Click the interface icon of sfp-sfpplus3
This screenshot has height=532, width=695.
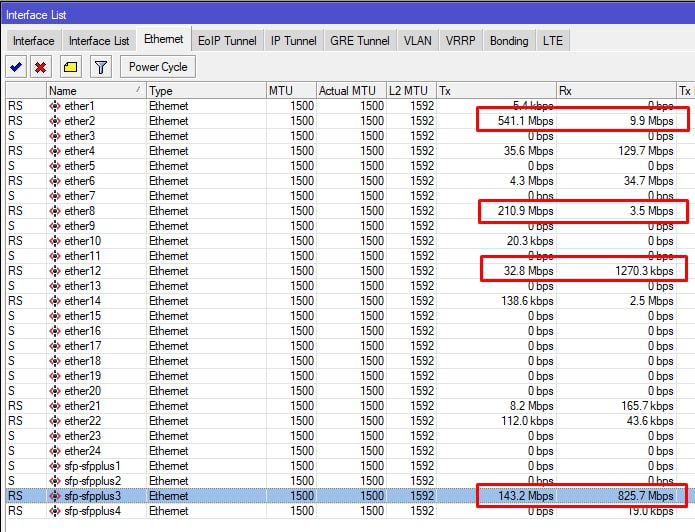[55, 496]
